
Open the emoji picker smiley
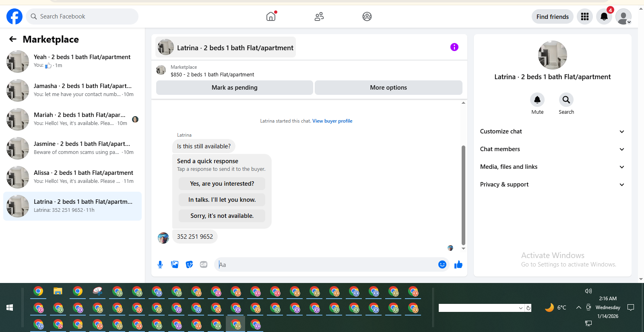(x=442, y=264)
